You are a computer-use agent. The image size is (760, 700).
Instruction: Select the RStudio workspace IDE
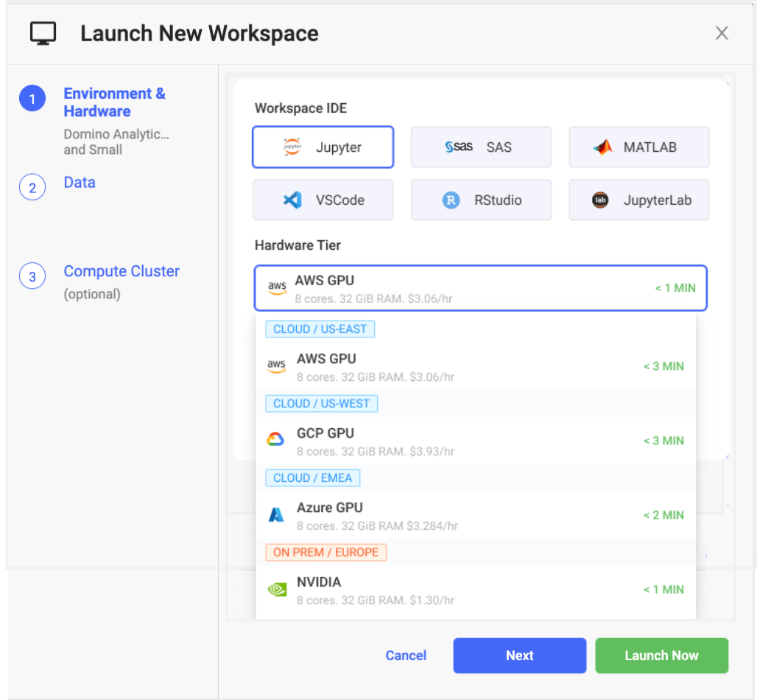[x=481, y=200]
